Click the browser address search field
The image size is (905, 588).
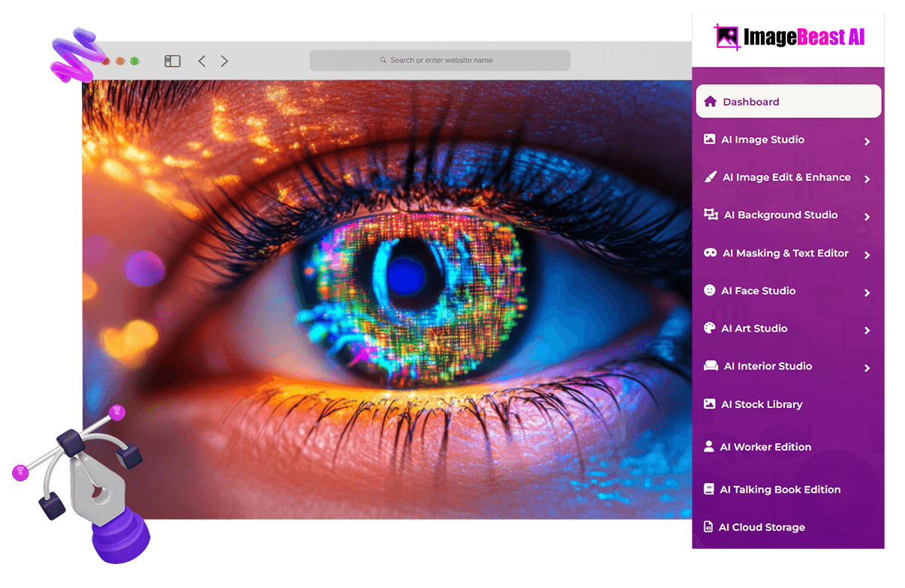click(x=440, y=60)
